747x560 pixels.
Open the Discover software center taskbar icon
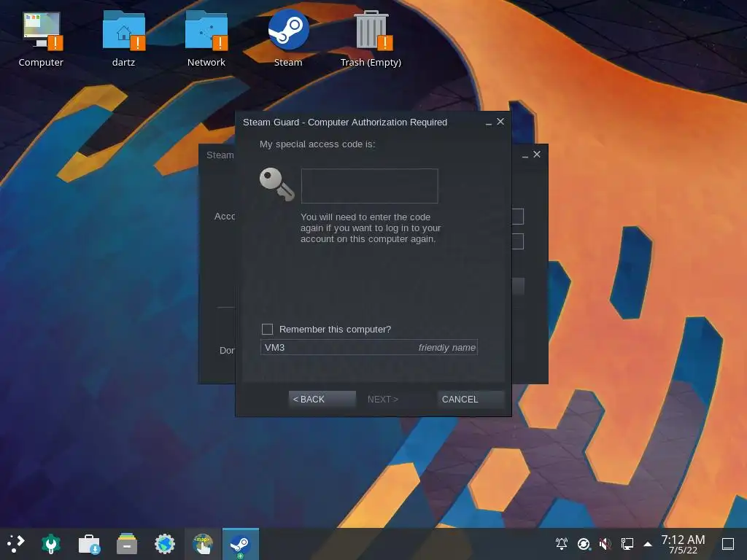pos(89,544)
